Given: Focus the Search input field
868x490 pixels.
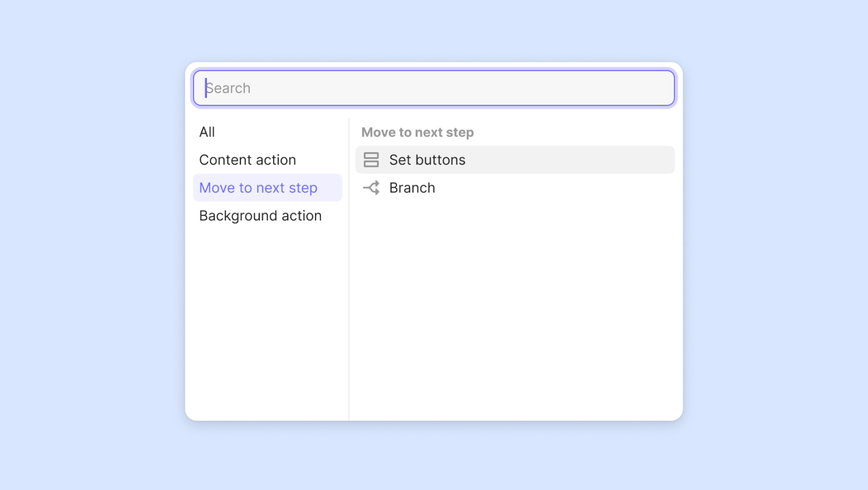Looking at the screenshot, I should pyautogui.click(x=434, y=88).
